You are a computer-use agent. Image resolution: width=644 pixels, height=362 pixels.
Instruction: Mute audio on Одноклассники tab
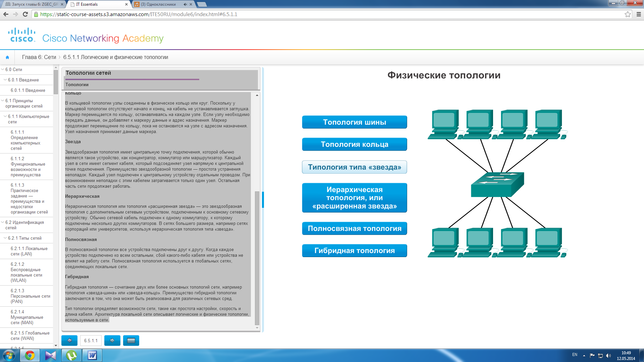click(x=185, y=4)
